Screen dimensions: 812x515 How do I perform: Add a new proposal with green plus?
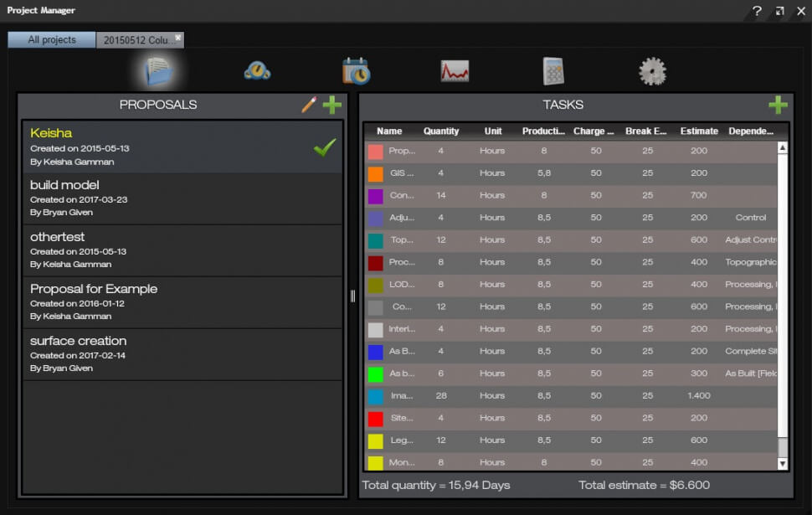tap(332, 105)
